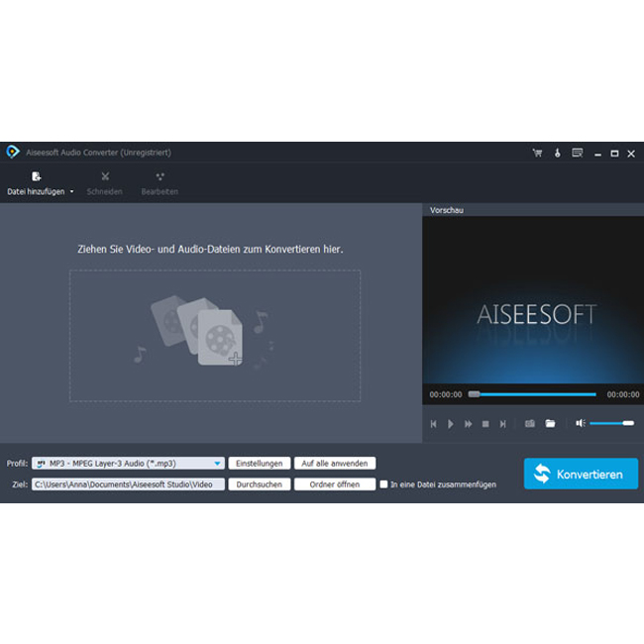Click the register key icon
The height and width of the screenshot is (644, 644).
tap(557, 153)
